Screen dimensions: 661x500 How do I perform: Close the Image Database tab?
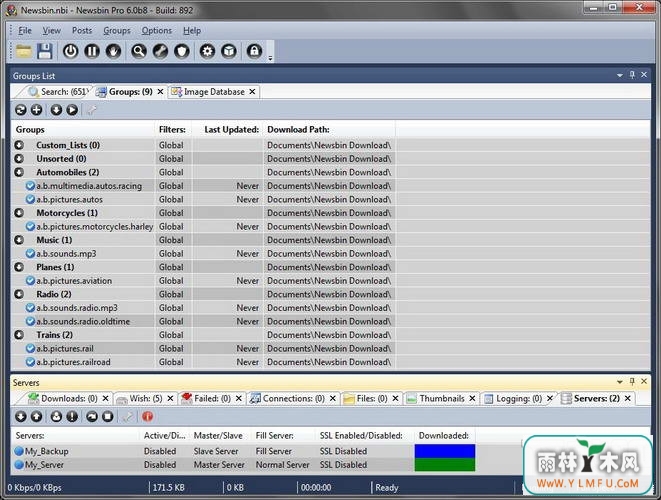252,91
